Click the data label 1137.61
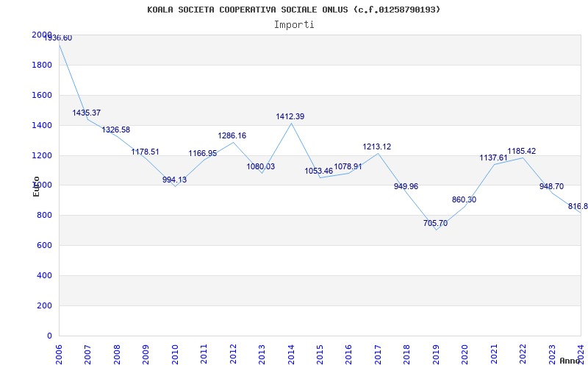The width and height of the screenshot is (588, 368). (493, 158)
